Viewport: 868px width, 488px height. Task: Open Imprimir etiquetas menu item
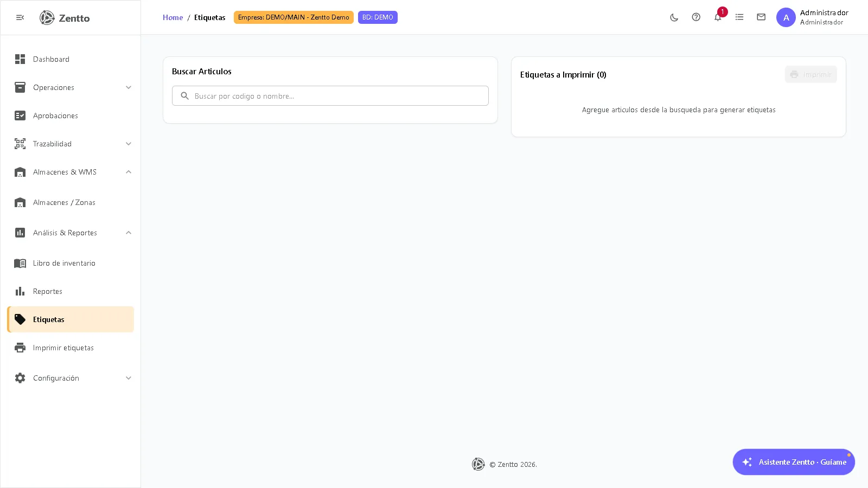point(71,348)
